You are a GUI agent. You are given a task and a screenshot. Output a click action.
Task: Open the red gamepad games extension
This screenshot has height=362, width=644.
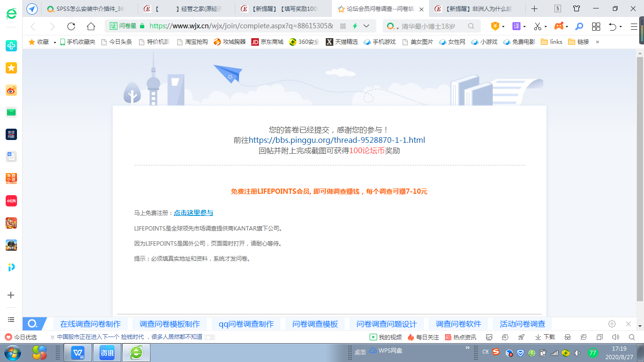(559, 26)
